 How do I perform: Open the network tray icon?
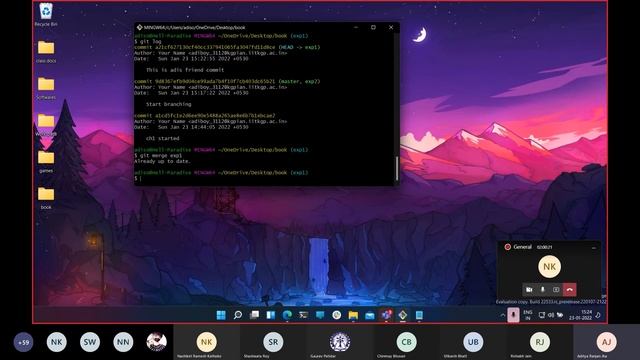[x=542, y=315]
